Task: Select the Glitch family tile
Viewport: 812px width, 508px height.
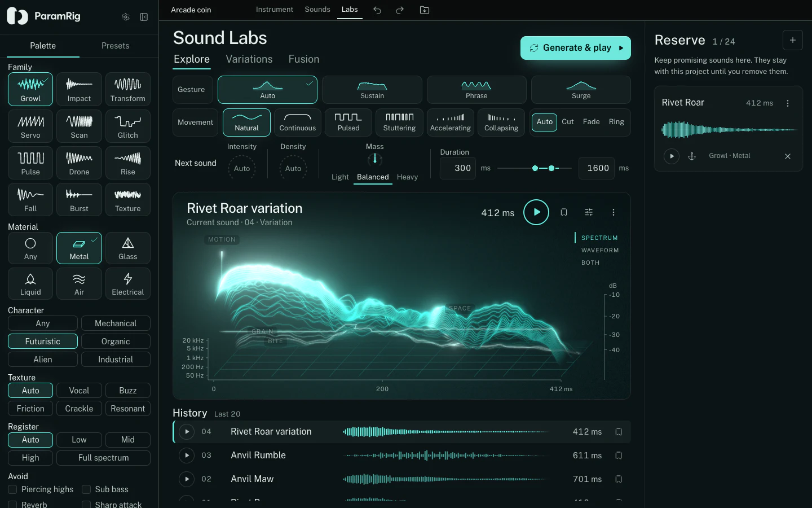Action: pos(128,126)
